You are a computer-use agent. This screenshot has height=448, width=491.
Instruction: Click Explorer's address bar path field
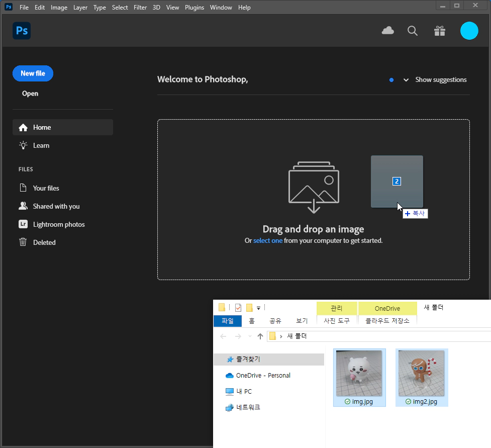[378, 336]
